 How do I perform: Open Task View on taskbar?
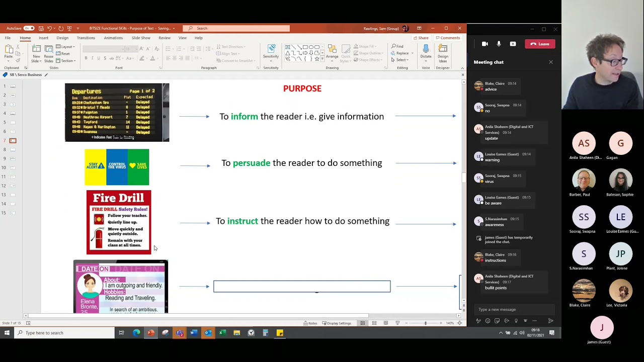point(121,333)
